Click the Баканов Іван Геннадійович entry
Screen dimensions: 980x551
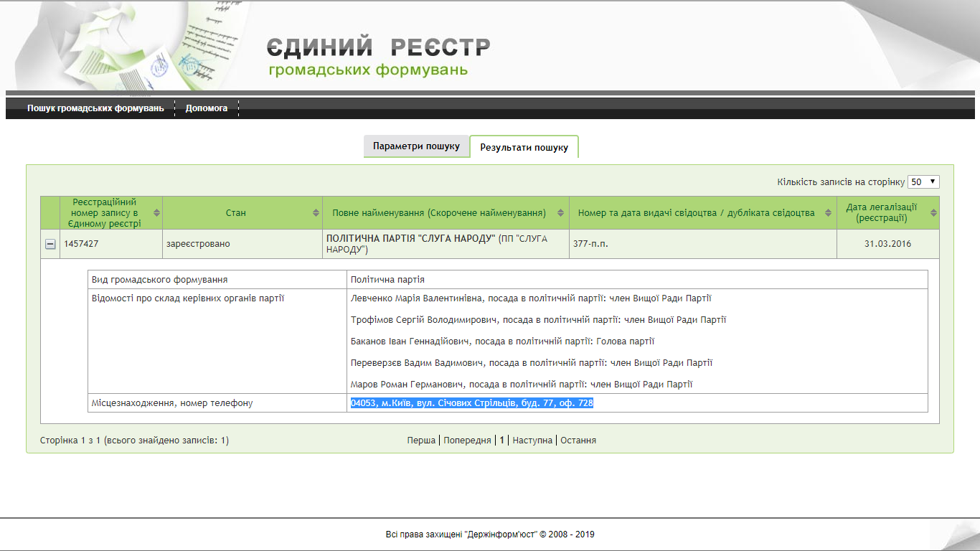502,342
